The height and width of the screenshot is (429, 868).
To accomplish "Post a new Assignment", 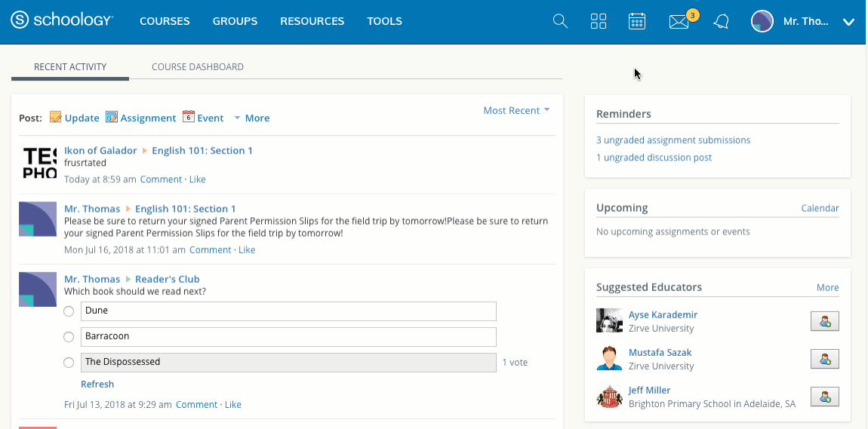I will pyautogui.click(x=141, y=118).
